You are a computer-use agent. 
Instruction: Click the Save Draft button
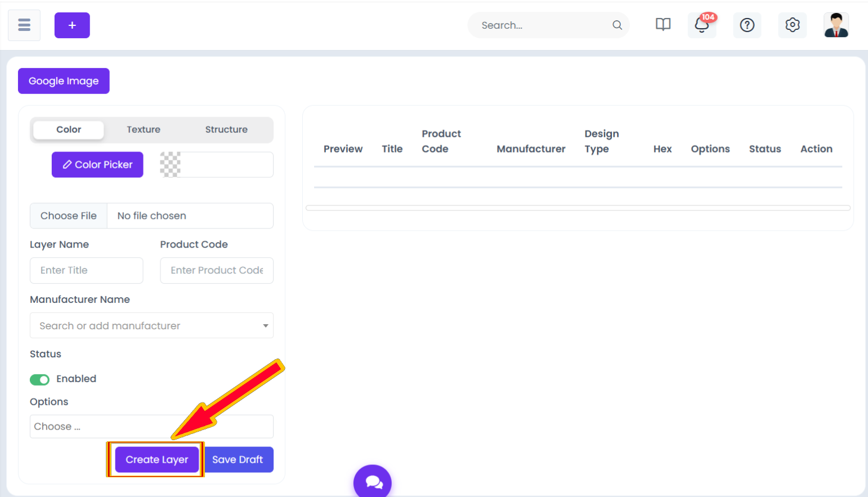click(x=238, y=459)
